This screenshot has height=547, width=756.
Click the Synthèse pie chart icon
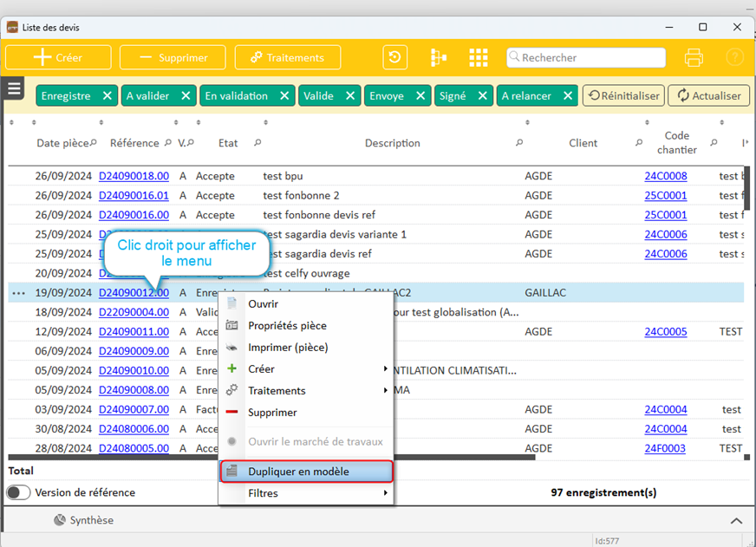pos(59,520)
